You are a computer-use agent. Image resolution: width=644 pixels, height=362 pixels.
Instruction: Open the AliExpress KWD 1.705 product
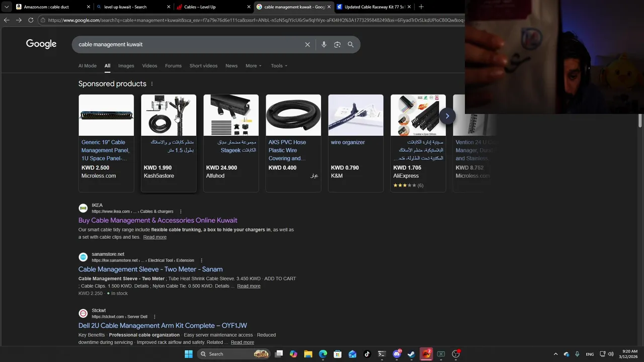point(418,143)
